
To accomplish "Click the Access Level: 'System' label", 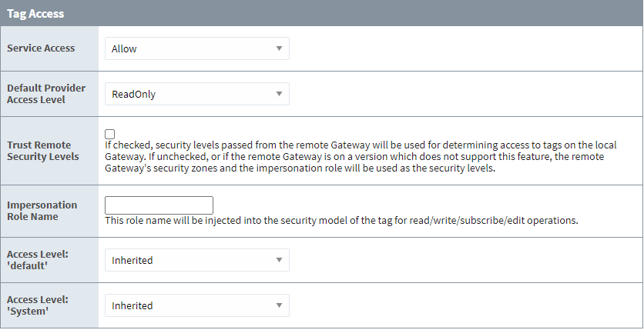I will (x=38, y=305).
